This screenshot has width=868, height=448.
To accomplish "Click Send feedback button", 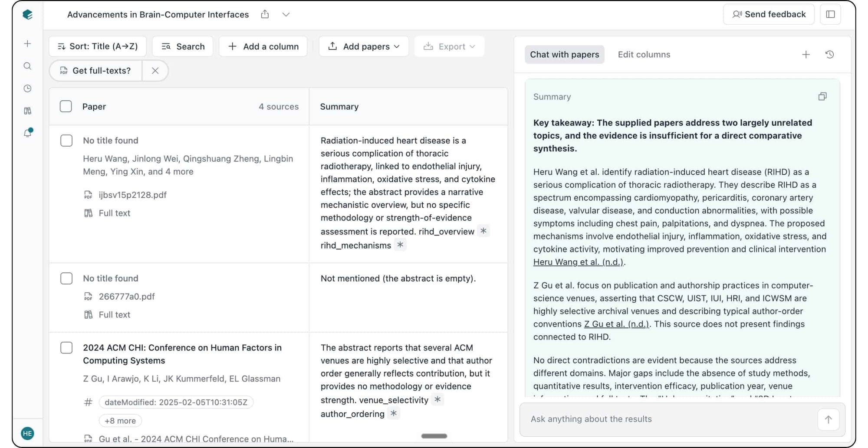I will 769,14.
